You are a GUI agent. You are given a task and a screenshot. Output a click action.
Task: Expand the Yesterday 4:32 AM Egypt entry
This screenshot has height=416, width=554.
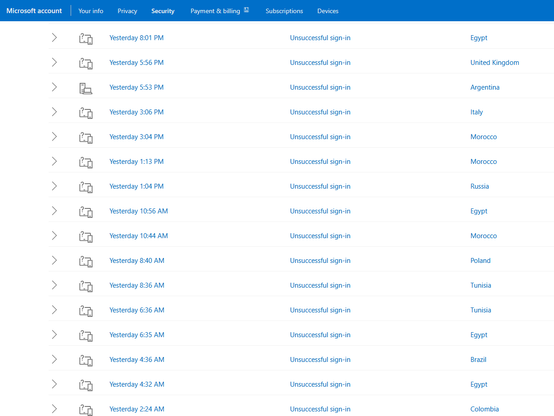(54, 384)
